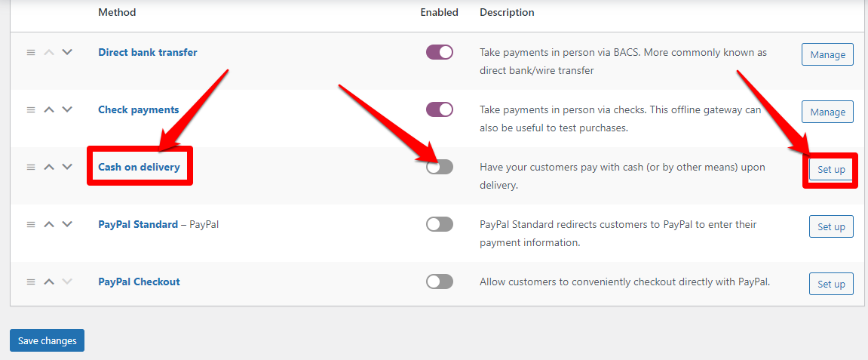The height and width of the screenshot is (360, 868).
Task: Move Cash on delivery up with arrow
Action: pyautogui.click(x=49, y=167)
